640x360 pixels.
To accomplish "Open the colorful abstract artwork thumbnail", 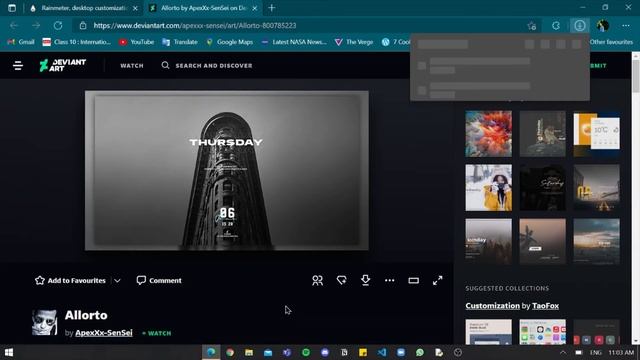I will (489, 133).
